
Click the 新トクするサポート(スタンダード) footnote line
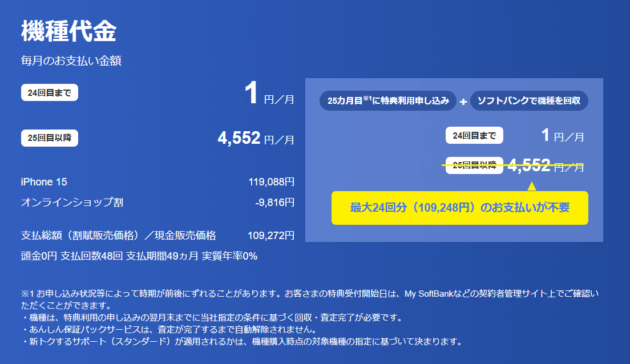point(243,342)
